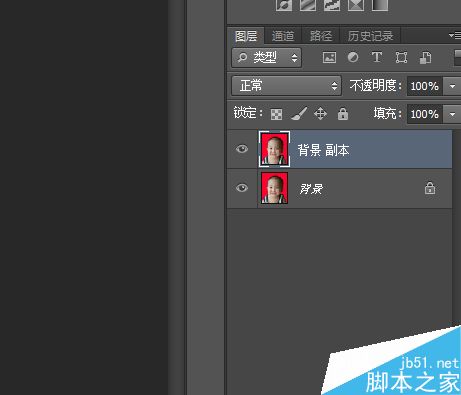This screenshot has height=395, width=461.
Task: Lock all padlock icon
Action: (343, 114)
